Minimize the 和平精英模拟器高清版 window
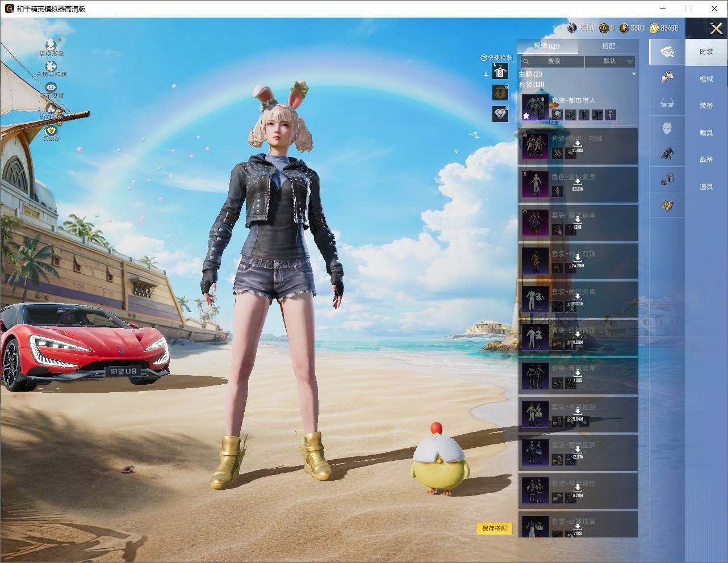The height and width of the screenshot is (563, 728). [662, 9]
